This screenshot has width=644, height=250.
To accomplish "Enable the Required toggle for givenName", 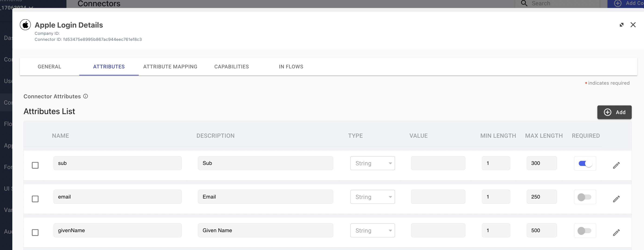I will coord(585,231).
